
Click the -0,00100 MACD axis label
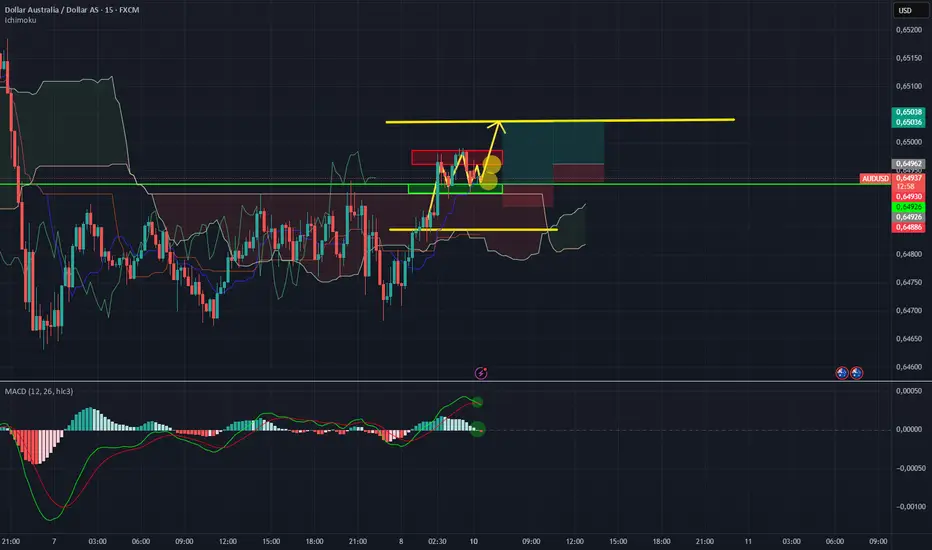pos(911,507)
